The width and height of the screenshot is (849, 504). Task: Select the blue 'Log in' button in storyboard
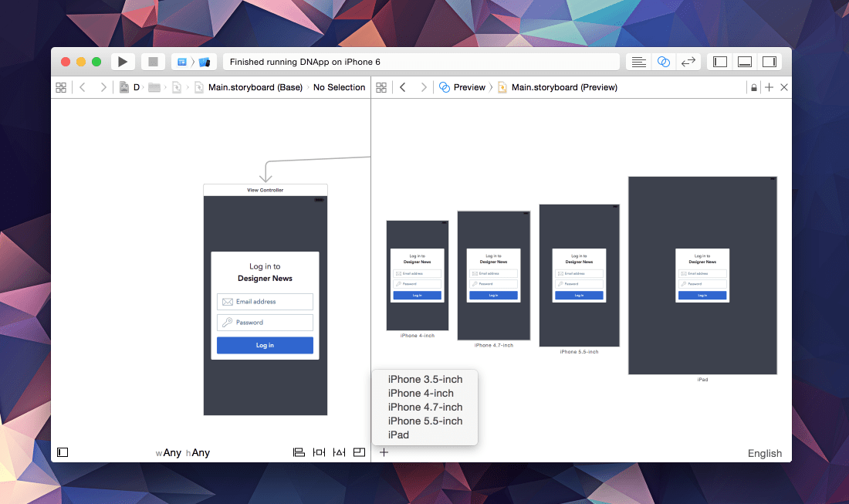click(265, 345)
